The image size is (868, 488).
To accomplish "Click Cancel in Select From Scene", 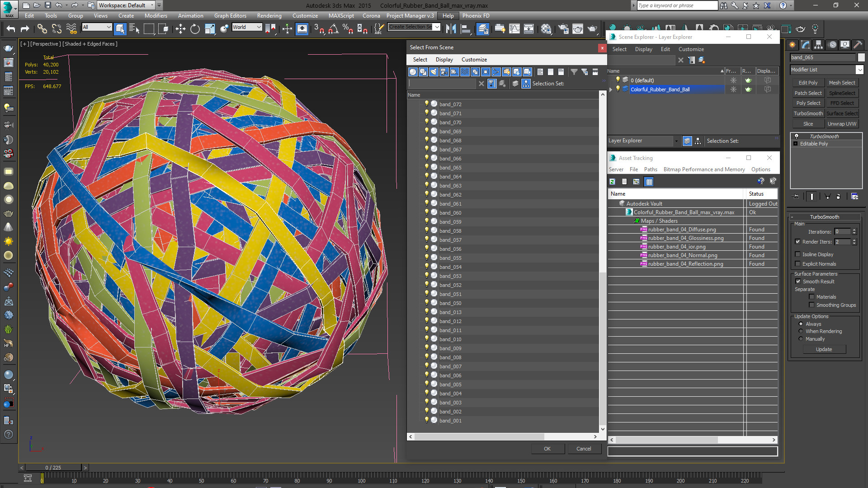I will click(x=584, y=449).
